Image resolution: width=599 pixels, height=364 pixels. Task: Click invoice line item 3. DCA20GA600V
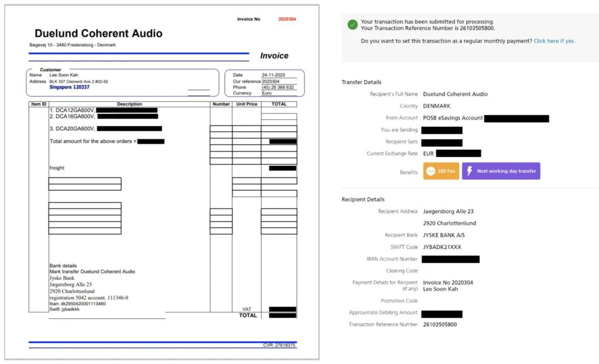(x=72, y=129)
